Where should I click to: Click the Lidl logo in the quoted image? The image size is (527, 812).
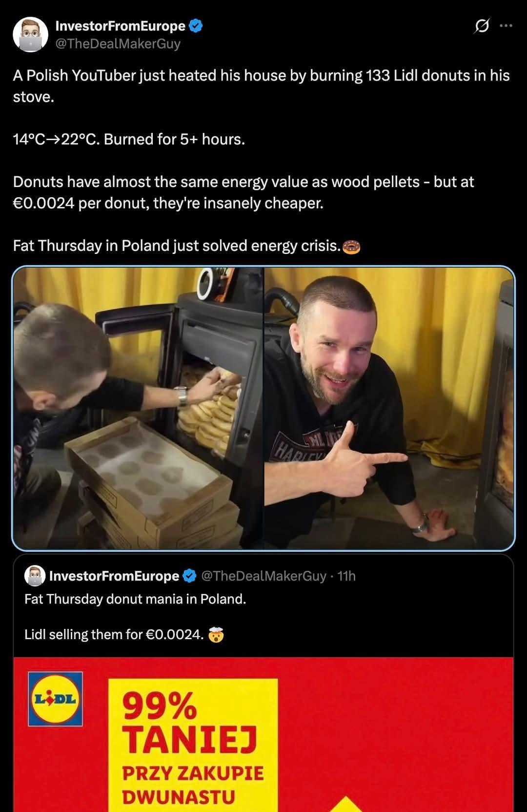(x=55, y=699)
